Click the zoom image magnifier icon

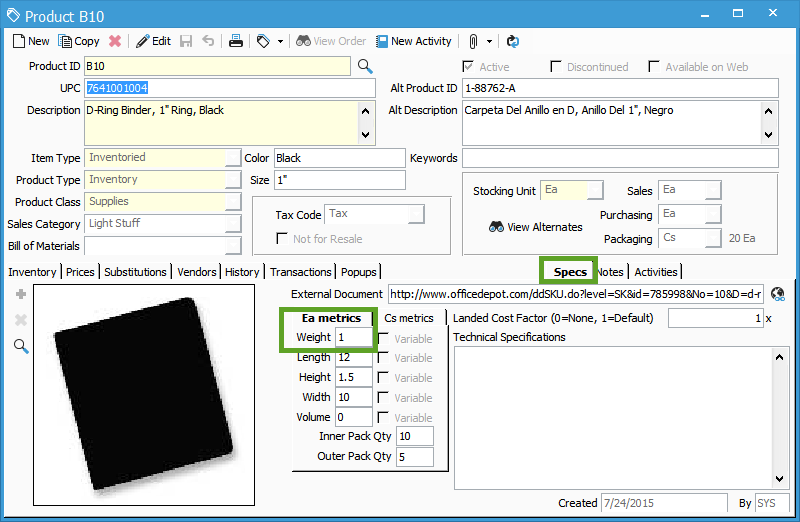(21, 346)
